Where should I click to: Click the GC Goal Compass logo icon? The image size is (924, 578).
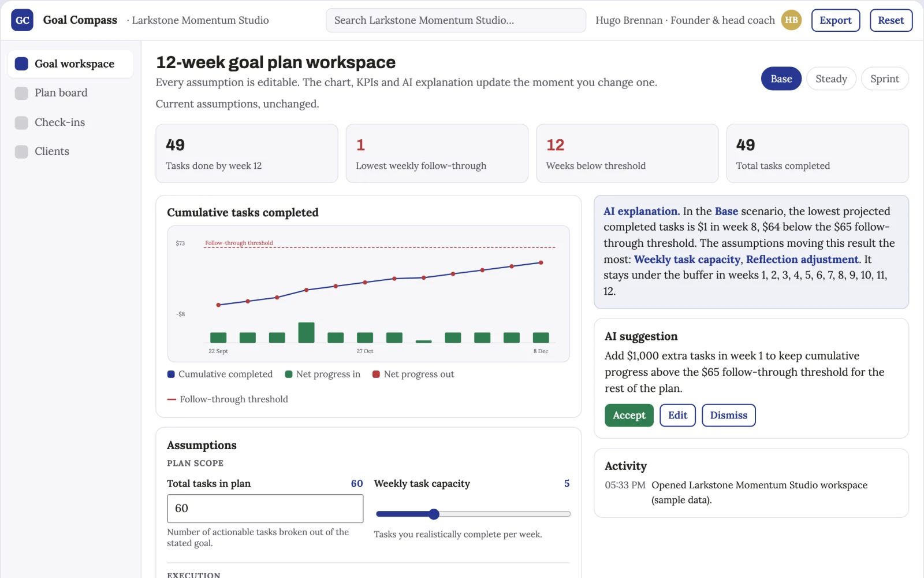click(22, 20)
